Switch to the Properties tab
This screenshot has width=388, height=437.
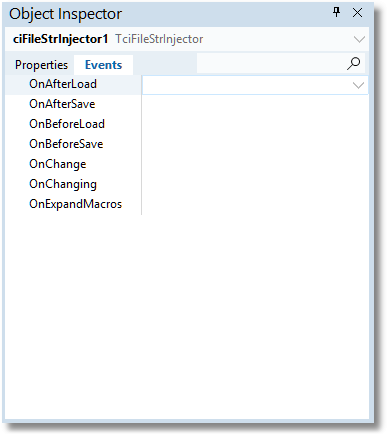click(41, 65)
